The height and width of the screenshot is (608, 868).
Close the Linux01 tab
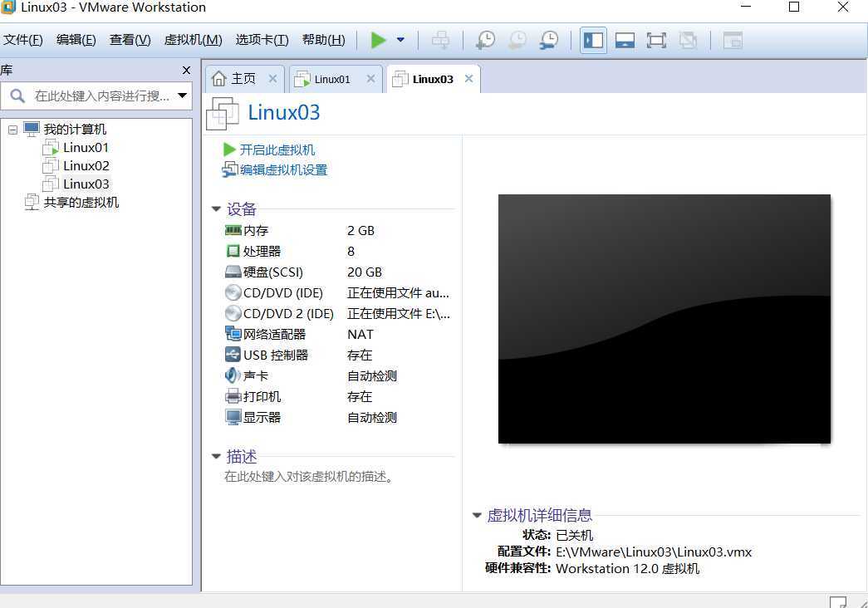(x=370, y=79)
